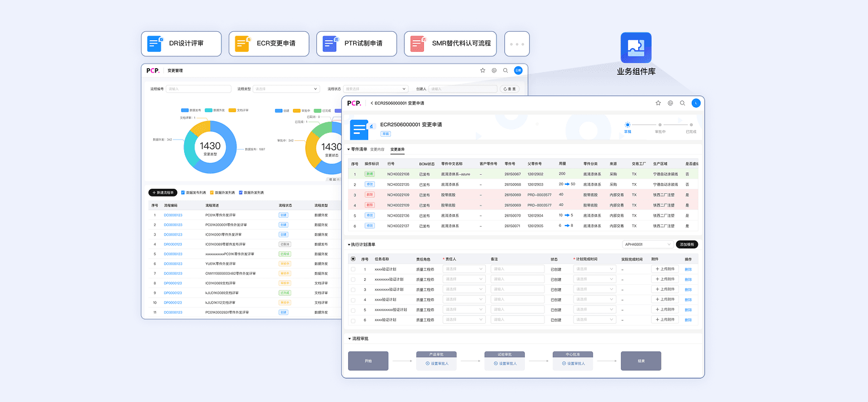Click the DR设计评审 document icon
This screenshot has height=402, width=868.
pyautogui.click(x=155, y=44)
